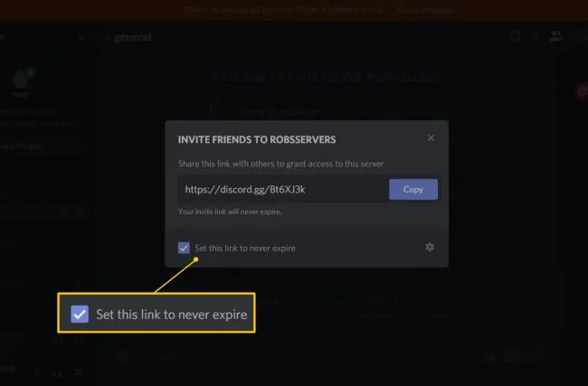The height and width of the screenshot is (386, 588).
Task: Open user settings gear at bottom-left
Action: click(78, 372)
